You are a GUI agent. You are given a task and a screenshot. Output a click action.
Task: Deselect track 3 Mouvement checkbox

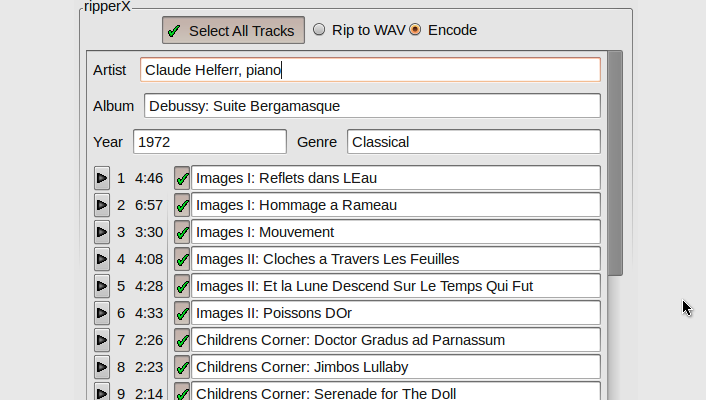[182, 232]
